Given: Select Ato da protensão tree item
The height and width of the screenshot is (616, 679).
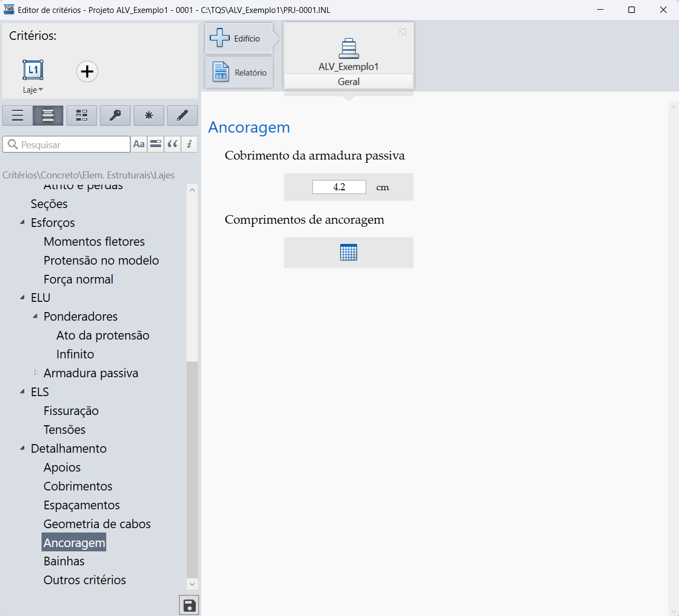Looking at the screenshot, I should 103,335.
